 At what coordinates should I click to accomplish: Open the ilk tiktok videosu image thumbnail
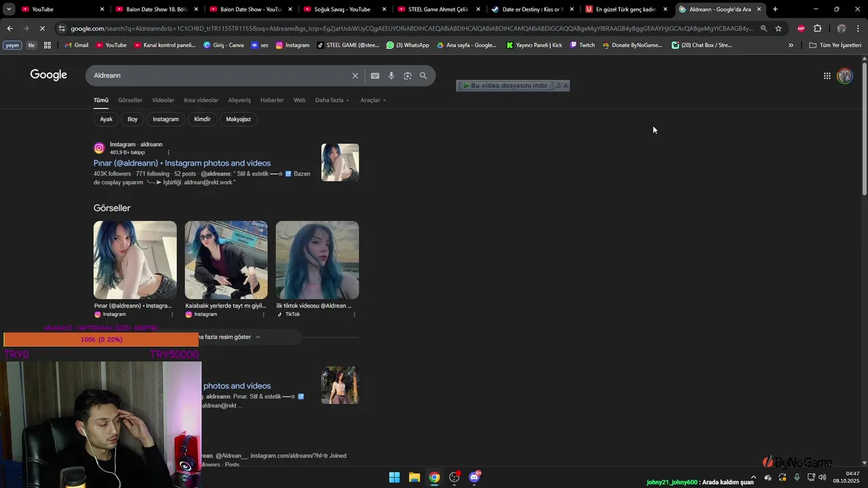pos(317,260)
